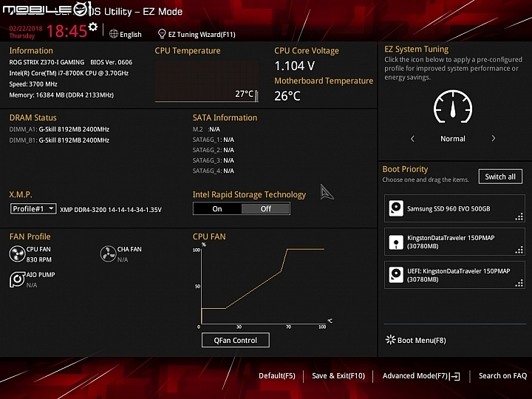The height and width of the screenshot is (399, 532).
Task: Click the 830 RPM fan speed
Action: (39, 259)
